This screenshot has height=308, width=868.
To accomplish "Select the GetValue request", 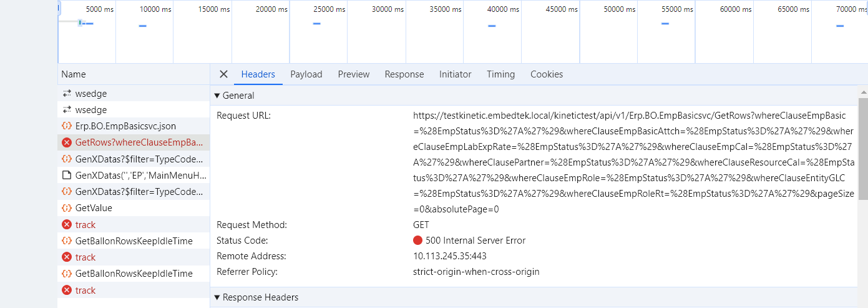I will pyautogui.click(x=134, y=208).
